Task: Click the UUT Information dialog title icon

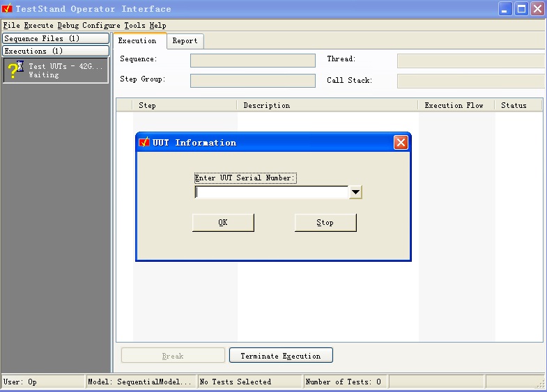Action: pos(144,143)
